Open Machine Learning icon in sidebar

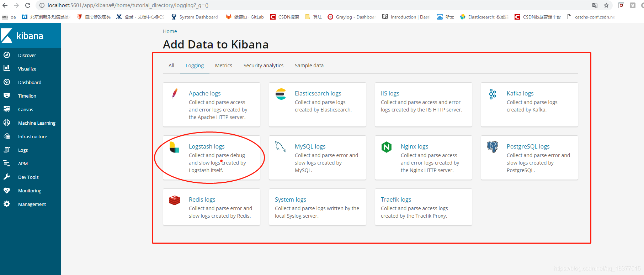pyautogui.click(x=7, y=123)
